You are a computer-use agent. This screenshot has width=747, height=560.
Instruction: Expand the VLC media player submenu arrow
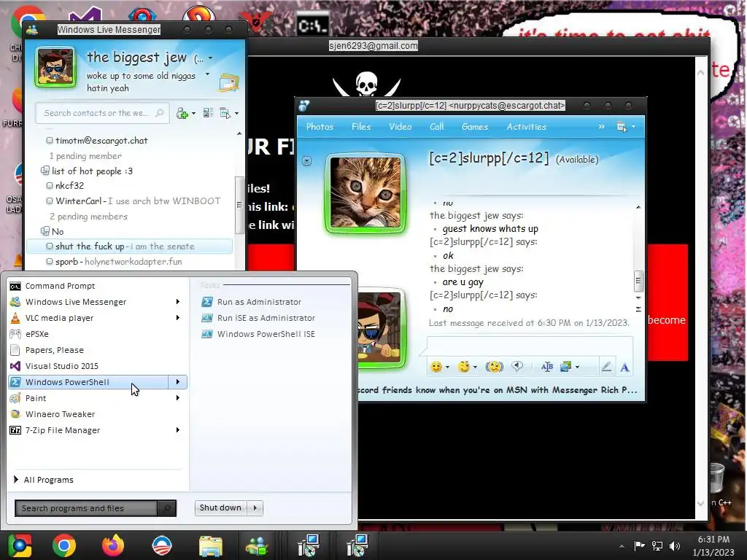click(x=178, y=318)
